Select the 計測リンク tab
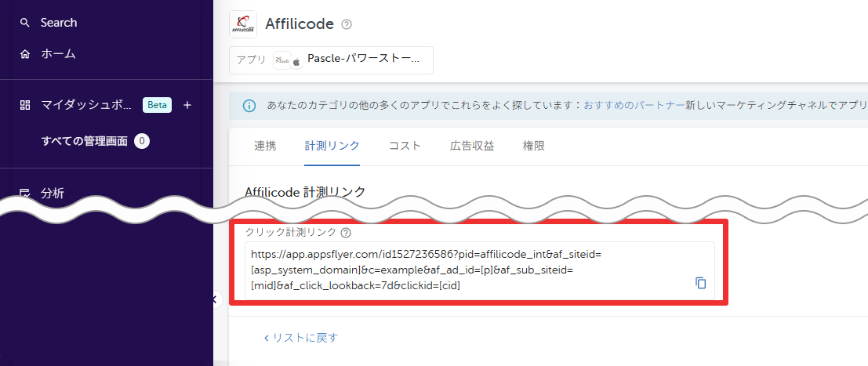This screenshot has width=868, height=366. [x=332, y=147]
